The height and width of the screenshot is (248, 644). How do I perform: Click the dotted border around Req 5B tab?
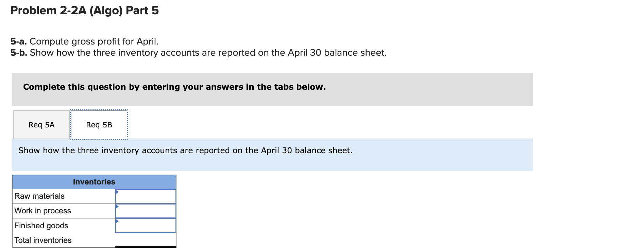tap(99, 110)
